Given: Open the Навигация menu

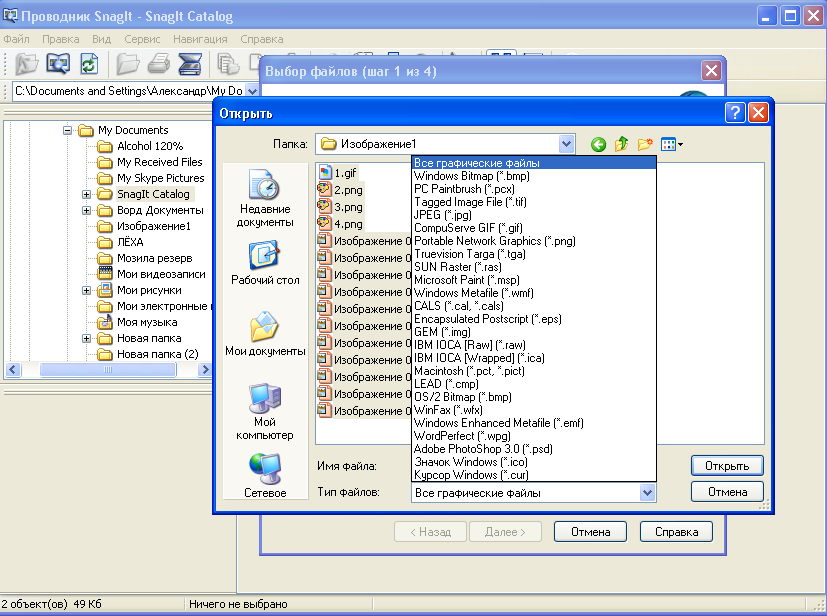Looking at the screenshot, I should click(x=200, y=39).
